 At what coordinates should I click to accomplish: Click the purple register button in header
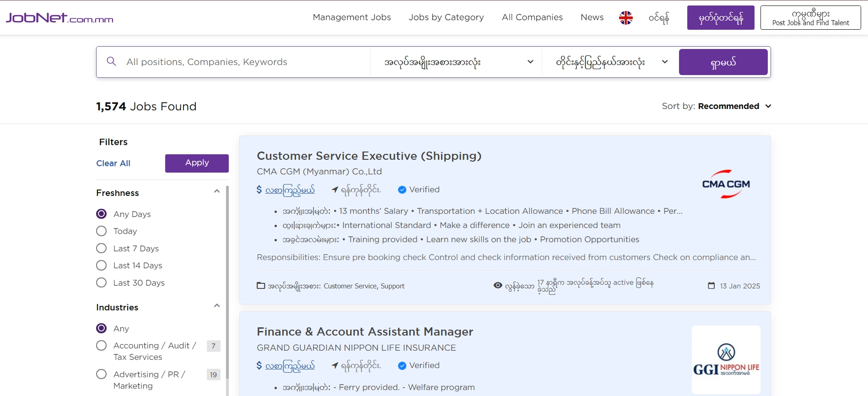(721, 18)
